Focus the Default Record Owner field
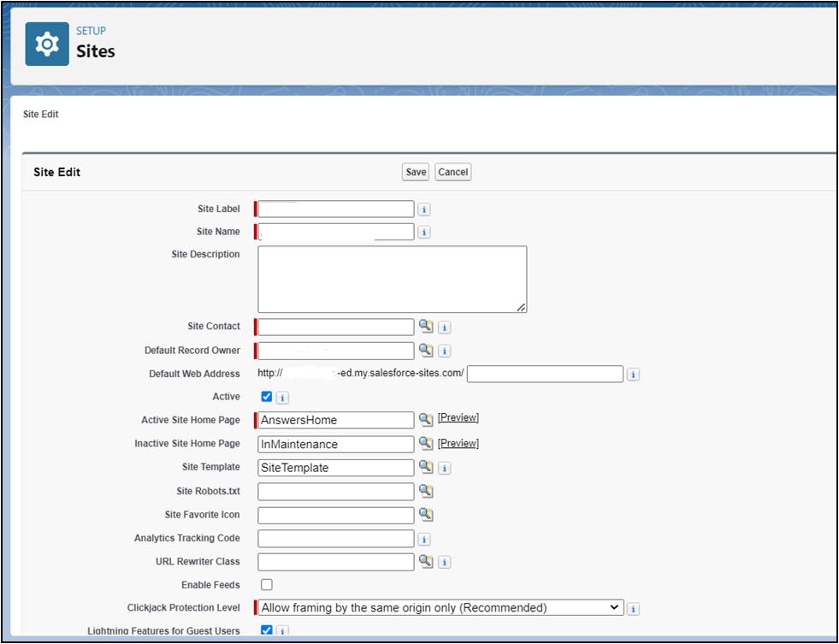This screenshot has height=644, width=839. pyautogui.click(x=335, y=351)
